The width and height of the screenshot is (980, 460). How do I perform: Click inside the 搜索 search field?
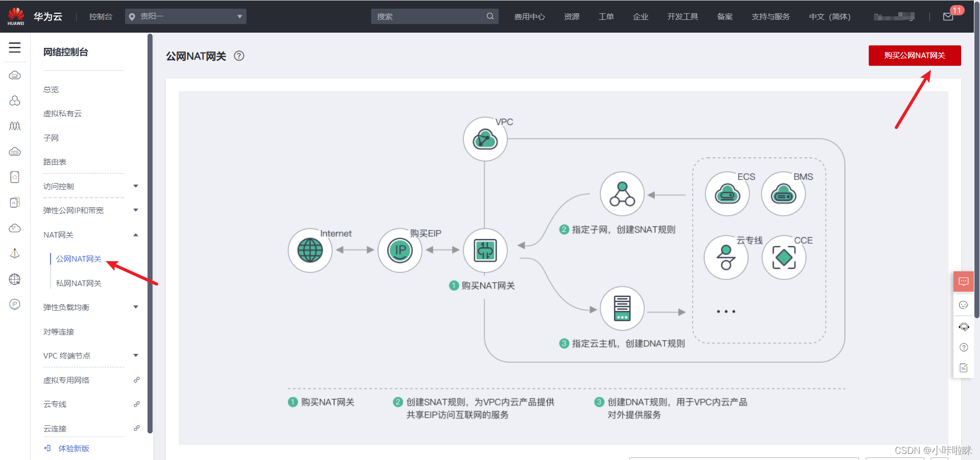click(x=434, y=16)
